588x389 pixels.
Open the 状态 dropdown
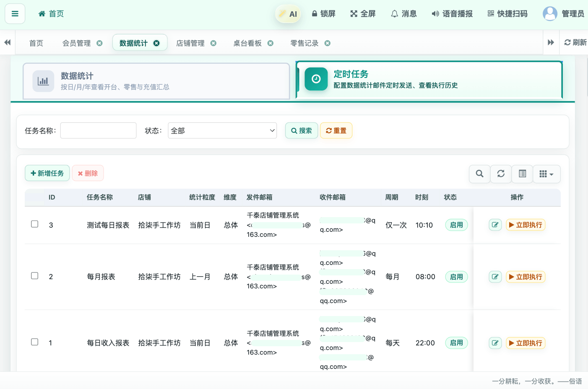[x=222, y=130]
